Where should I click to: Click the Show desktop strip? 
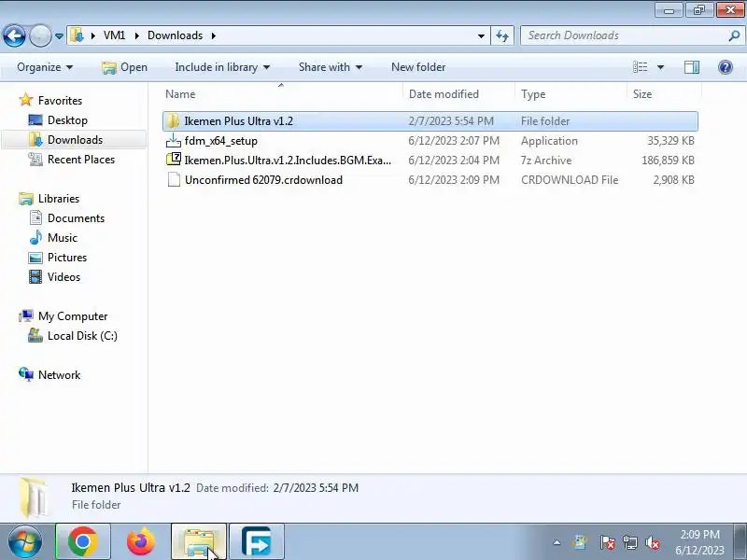(740, 541)
